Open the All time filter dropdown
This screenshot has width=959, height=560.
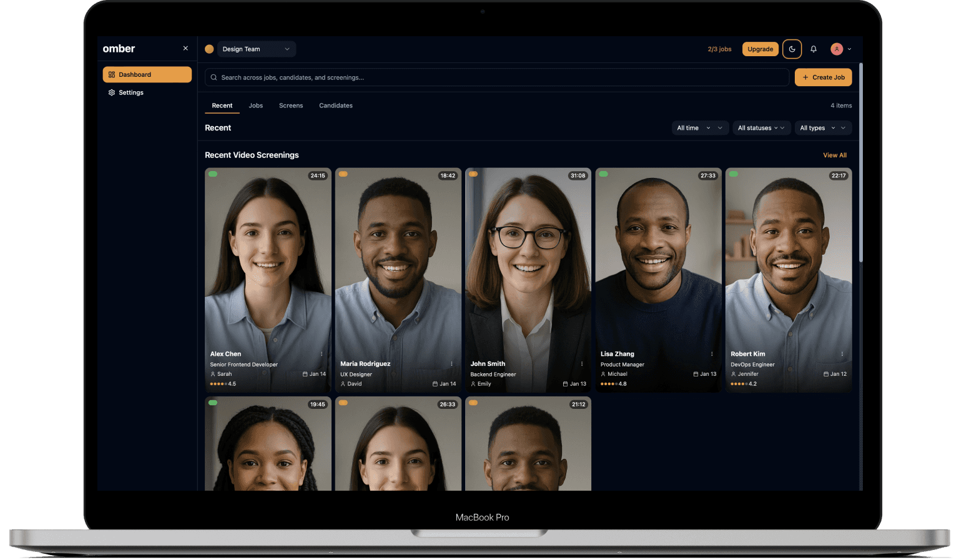(x=700, y=128)
